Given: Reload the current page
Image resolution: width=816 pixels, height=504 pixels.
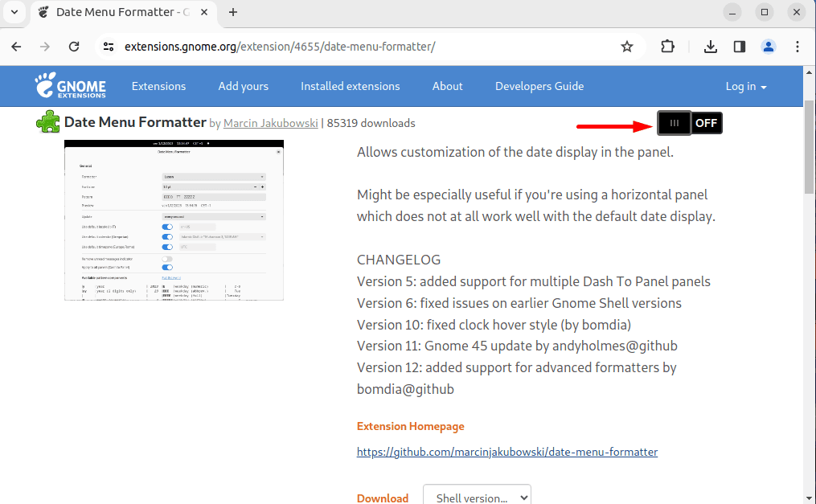Looking at the screenshot, I should [74, 47].
